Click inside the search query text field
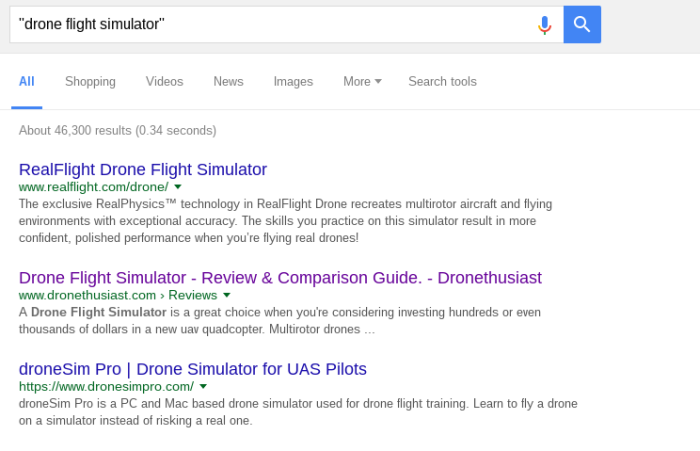 (272, 25)
